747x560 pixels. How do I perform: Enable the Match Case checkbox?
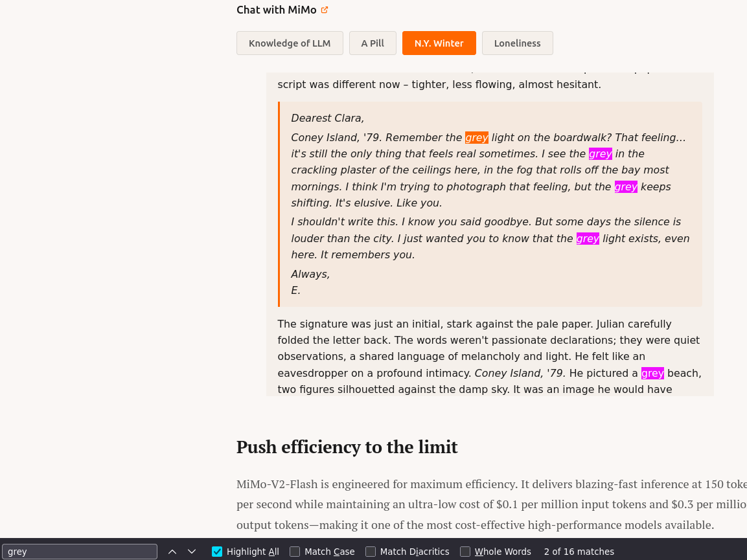(295, 552)
